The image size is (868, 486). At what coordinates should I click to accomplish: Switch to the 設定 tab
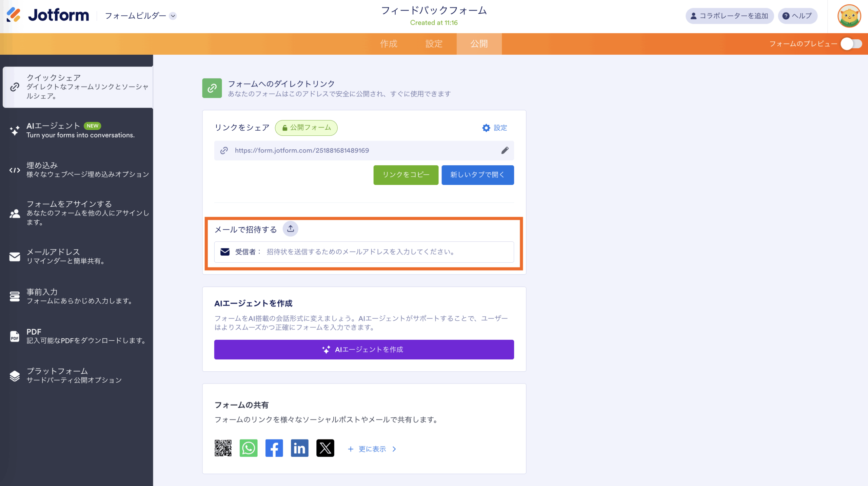pos(434,44)
